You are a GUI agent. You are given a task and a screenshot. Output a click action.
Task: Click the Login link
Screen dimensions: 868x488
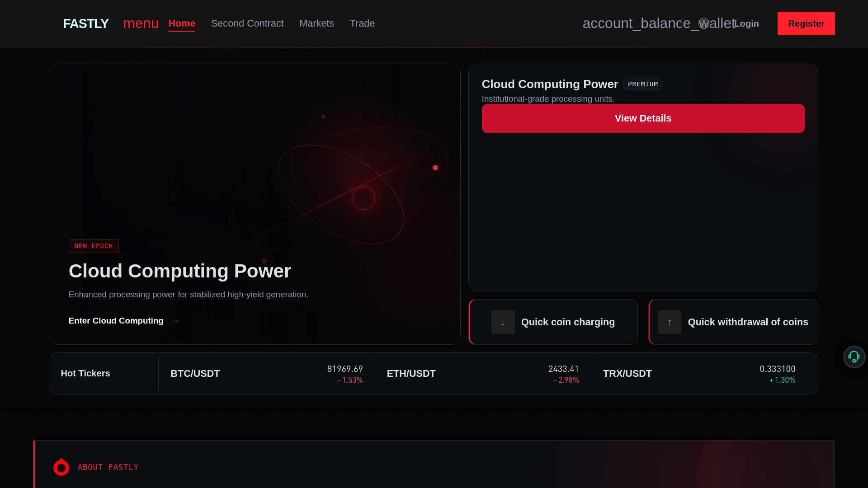tap(746, 23)
